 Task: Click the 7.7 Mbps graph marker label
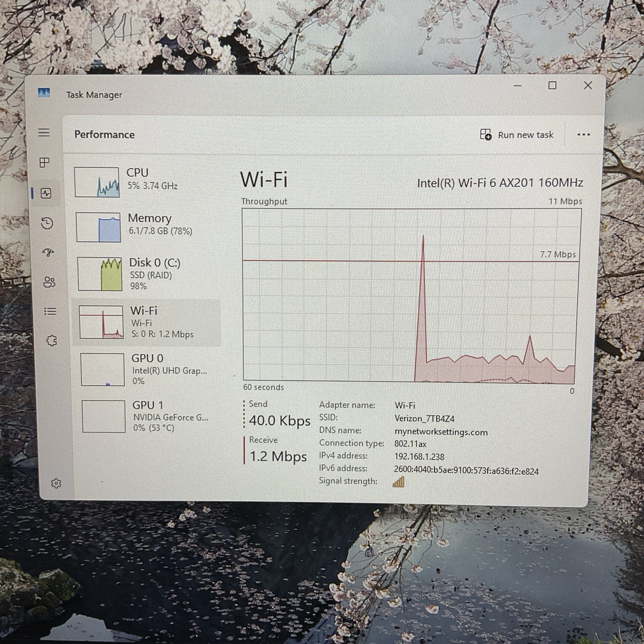click(x=557, y=254)
